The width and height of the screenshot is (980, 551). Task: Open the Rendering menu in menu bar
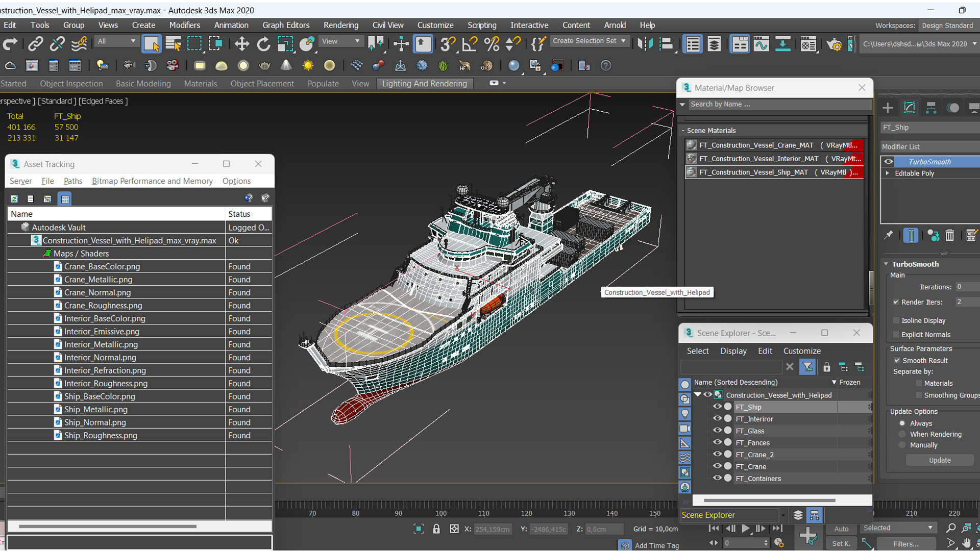(x=340, y=25)
